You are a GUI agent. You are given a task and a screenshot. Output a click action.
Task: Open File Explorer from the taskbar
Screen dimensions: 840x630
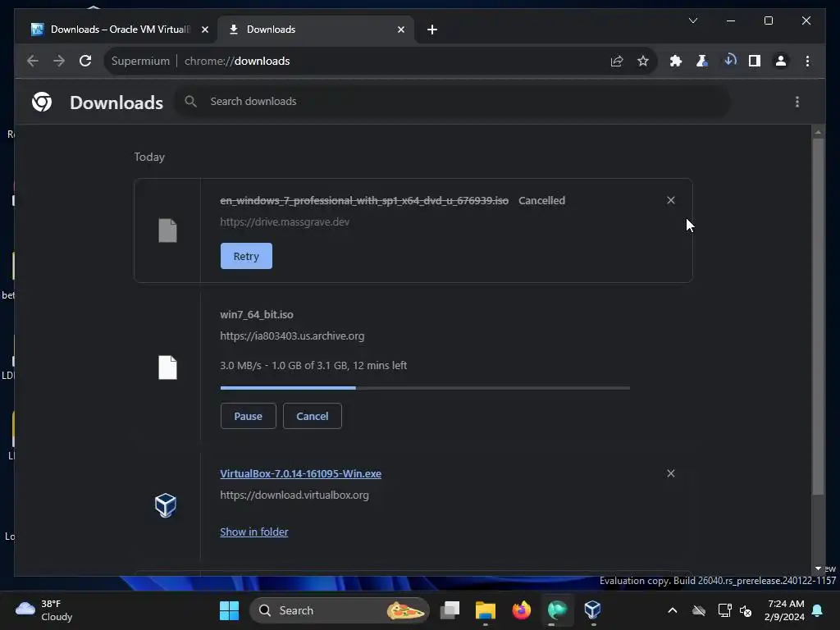[486, 610]
